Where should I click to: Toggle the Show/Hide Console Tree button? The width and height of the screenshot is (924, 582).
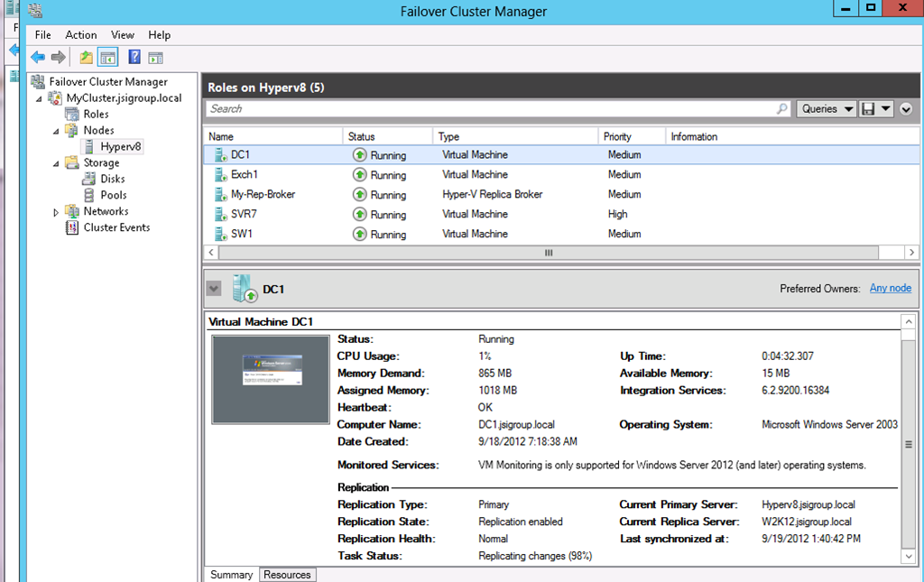(108, 58)
